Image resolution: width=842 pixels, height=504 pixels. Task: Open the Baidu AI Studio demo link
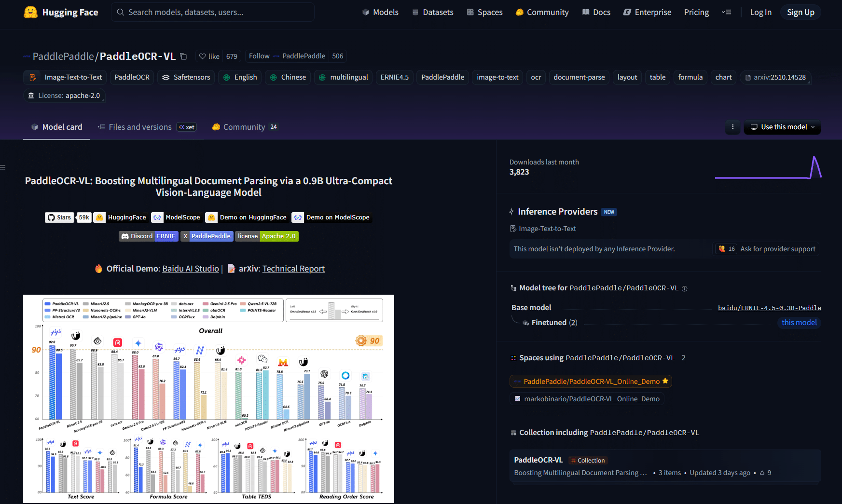pos(191,269)
